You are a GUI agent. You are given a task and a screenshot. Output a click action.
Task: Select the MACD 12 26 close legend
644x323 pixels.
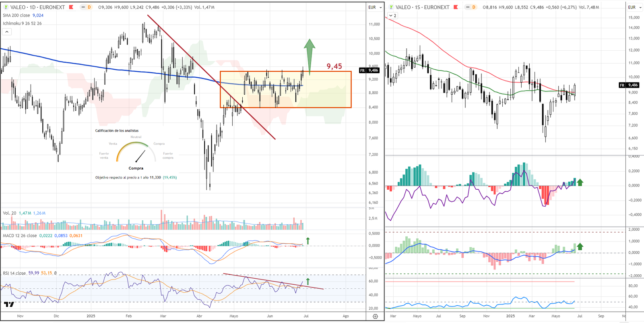pos(20,236)
